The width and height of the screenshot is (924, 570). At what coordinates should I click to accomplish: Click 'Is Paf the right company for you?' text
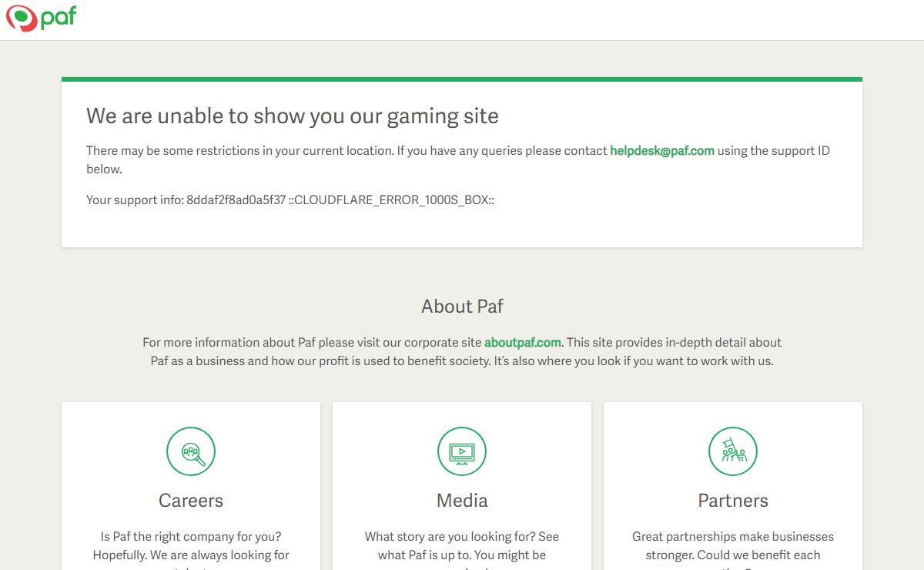(x=191, y=536)
